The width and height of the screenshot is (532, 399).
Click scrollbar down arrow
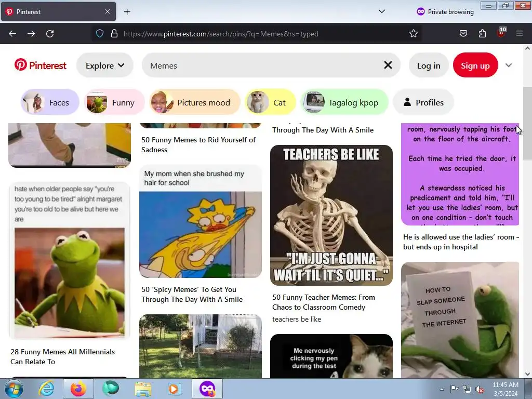(527, 374)
